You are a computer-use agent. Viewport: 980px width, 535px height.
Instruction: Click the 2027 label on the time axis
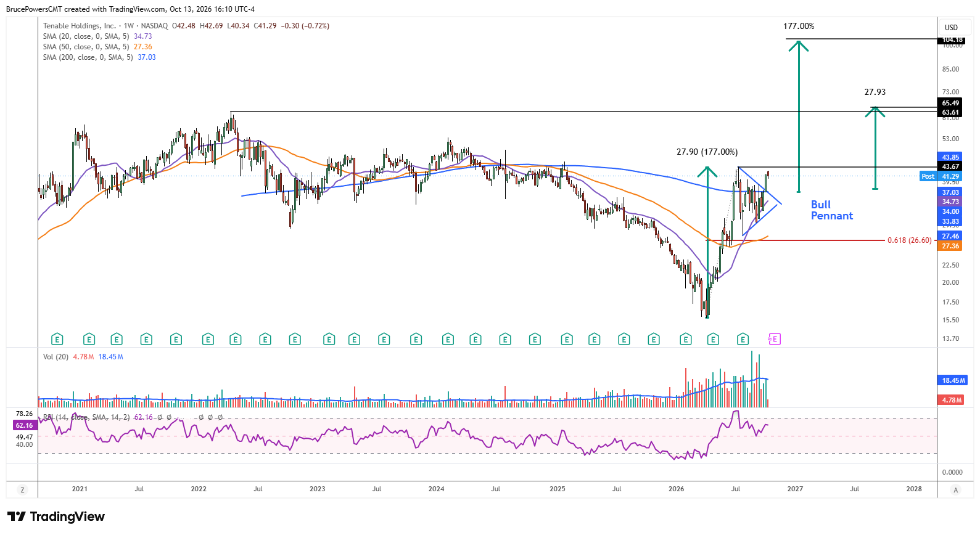coord(795,489)
